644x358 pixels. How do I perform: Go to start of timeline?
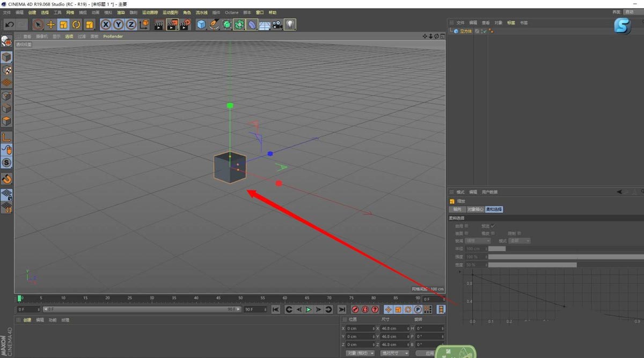coord(275,309)
